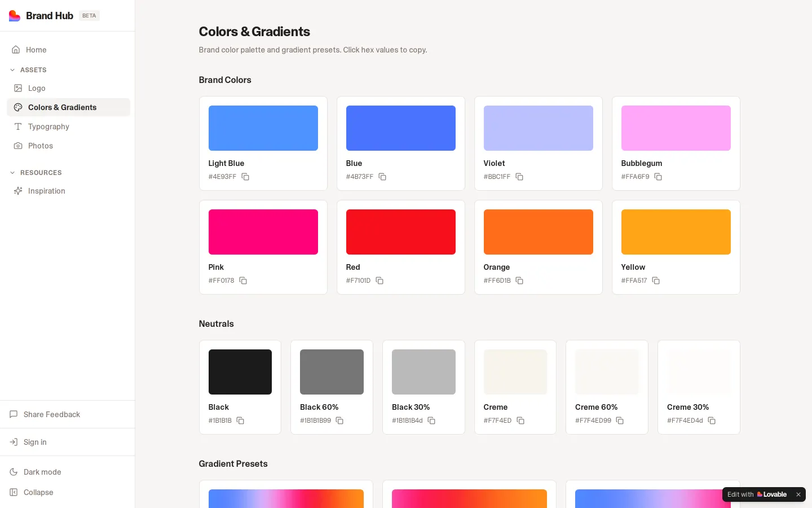This screenshot has height=508, width=812.
Task: Select the Yellow color swatch
Action: tap(676, 232)
